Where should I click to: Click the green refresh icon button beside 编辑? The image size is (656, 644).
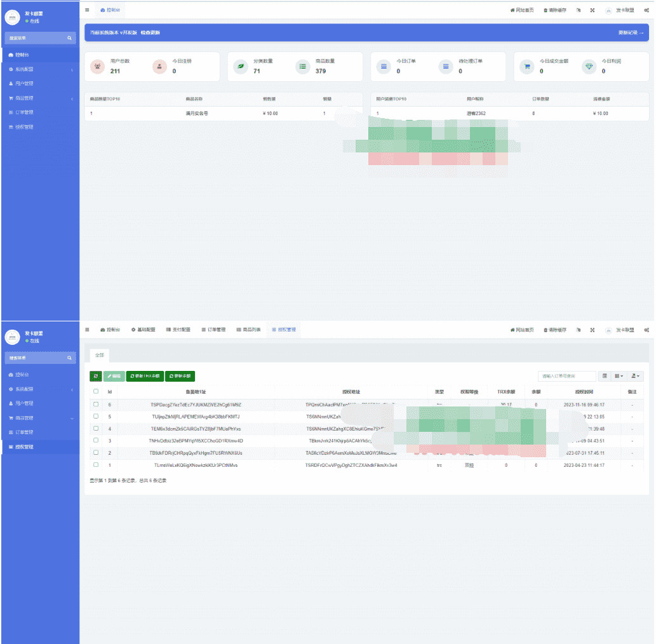tap(96, 376)
